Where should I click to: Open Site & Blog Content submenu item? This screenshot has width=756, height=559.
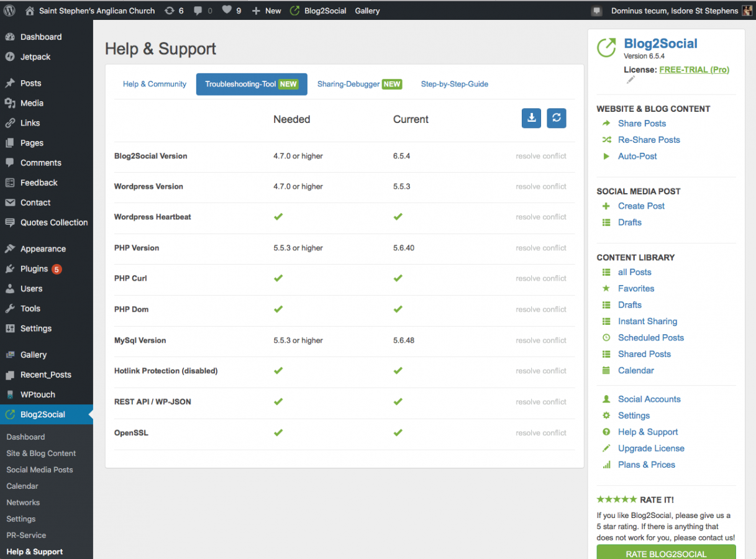(41, 453)
